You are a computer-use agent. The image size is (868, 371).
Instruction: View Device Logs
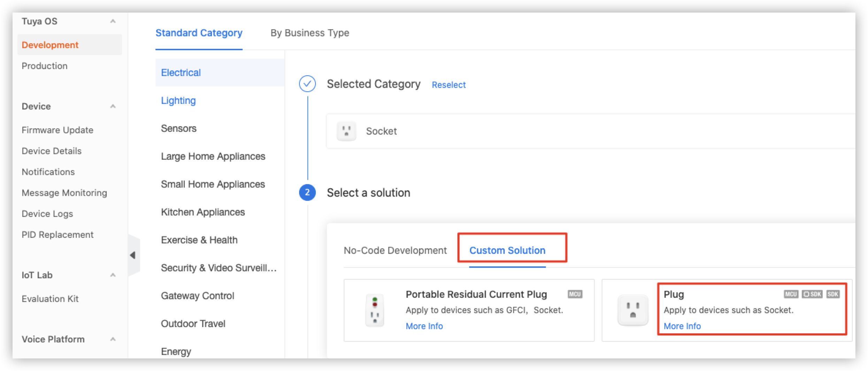pyautogui.click(x=47, y=214)
